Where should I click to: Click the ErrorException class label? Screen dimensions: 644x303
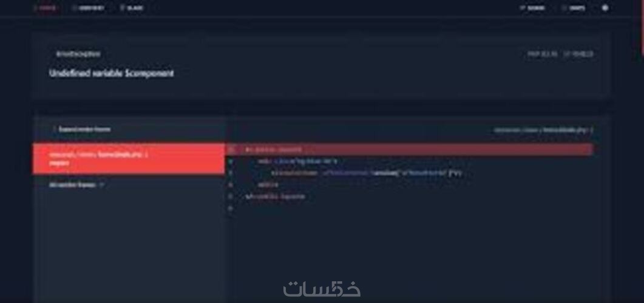(x=78, y=54)
